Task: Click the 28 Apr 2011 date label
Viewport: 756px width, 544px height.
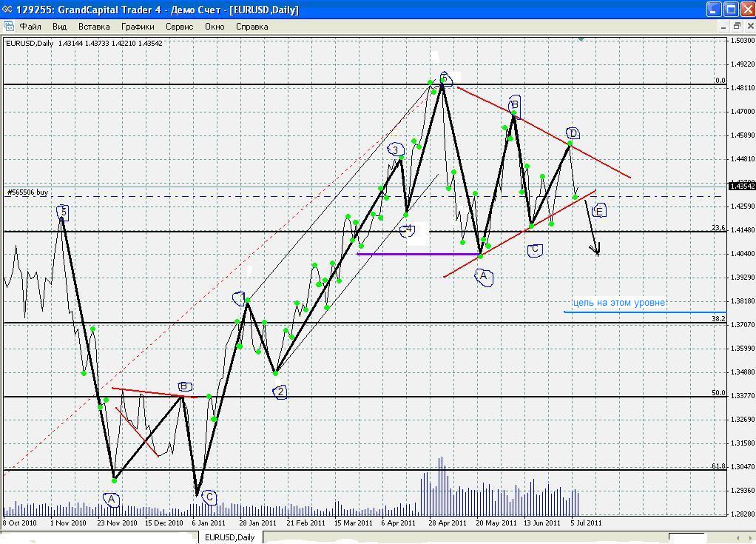Action: [x=448, y=523]
